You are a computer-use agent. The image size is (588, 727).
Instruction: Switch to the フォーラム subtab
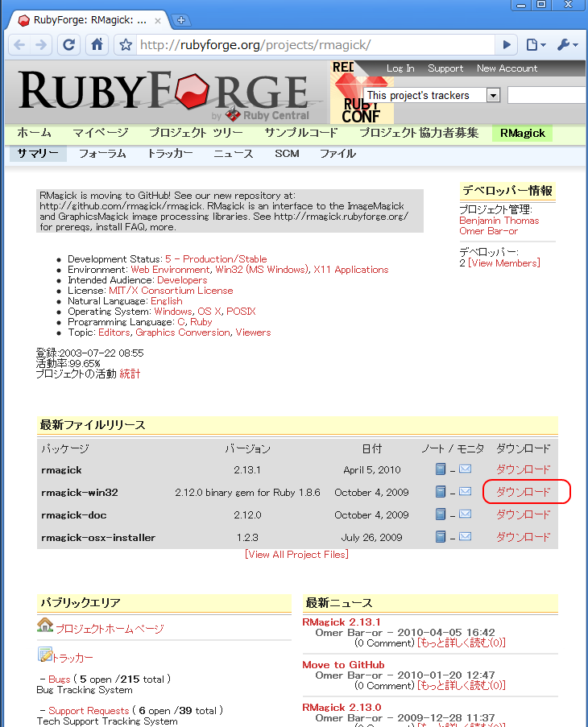(x=102, y=154)
